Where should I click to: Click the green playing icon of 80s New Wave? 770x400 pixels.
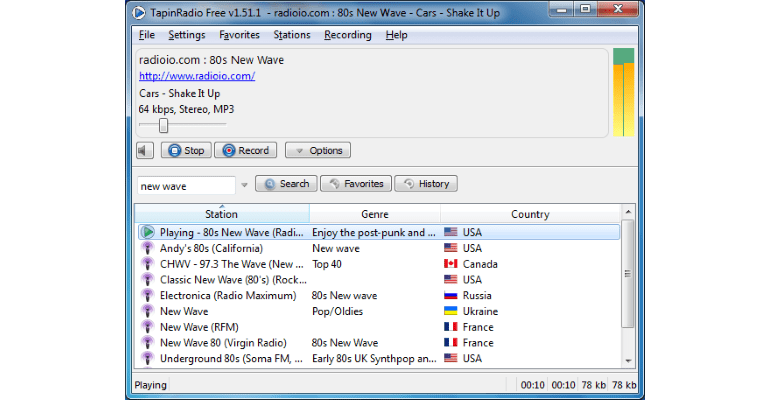[147, 232]
